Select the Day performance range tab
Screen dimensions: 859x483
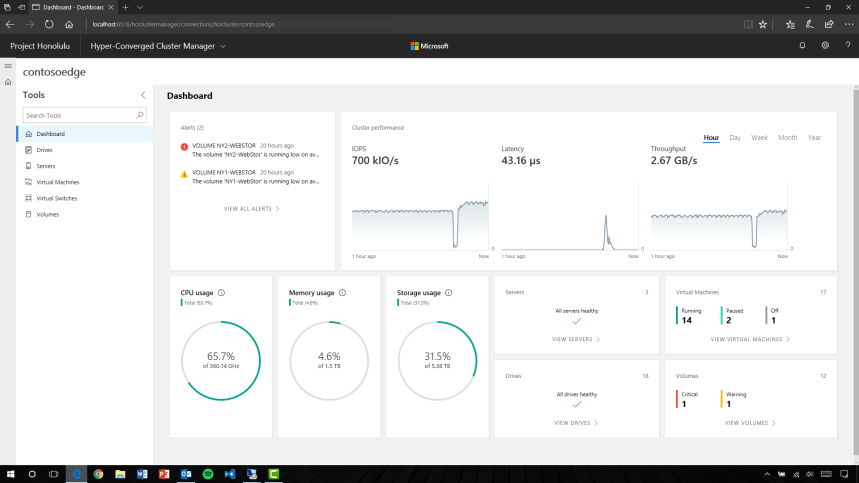pyautogui.click(x=735, y=137)
